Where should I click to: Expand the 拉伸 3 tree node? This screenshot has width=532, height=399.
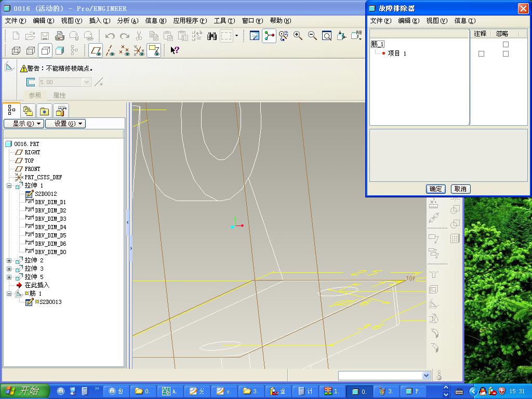pyautogui.click(x=9, y=269)
